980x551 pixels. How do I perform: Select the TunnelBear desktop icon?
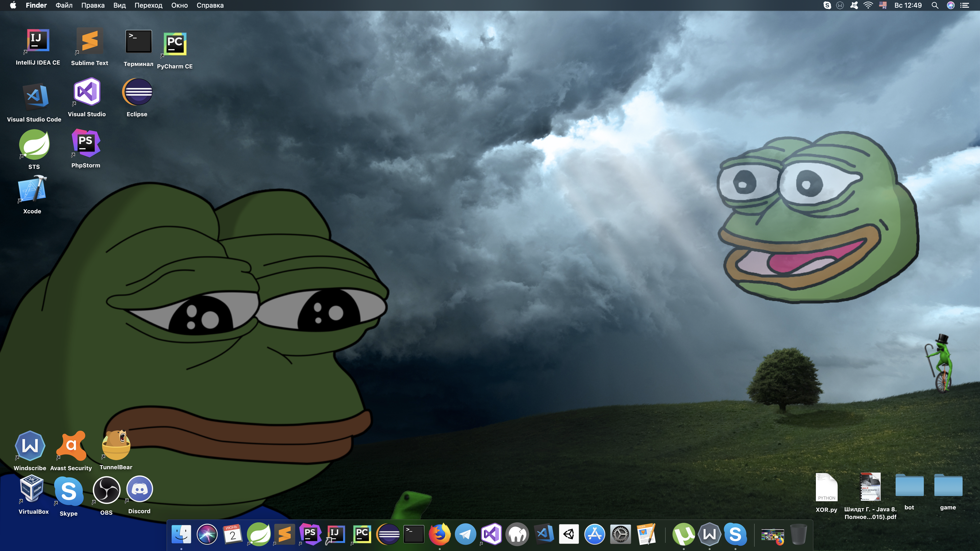click(x=116, y=445)
